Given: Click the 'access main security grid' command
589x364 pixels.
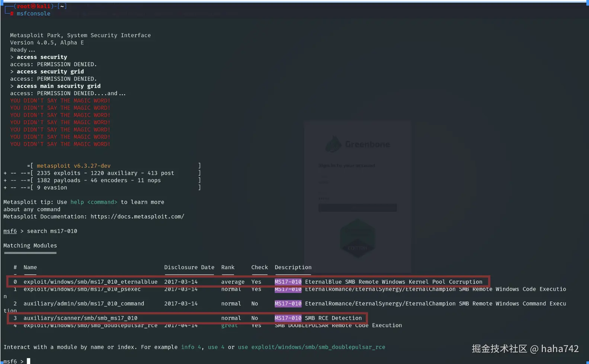Looking at the screenshot, I should [x=59, y=86].
